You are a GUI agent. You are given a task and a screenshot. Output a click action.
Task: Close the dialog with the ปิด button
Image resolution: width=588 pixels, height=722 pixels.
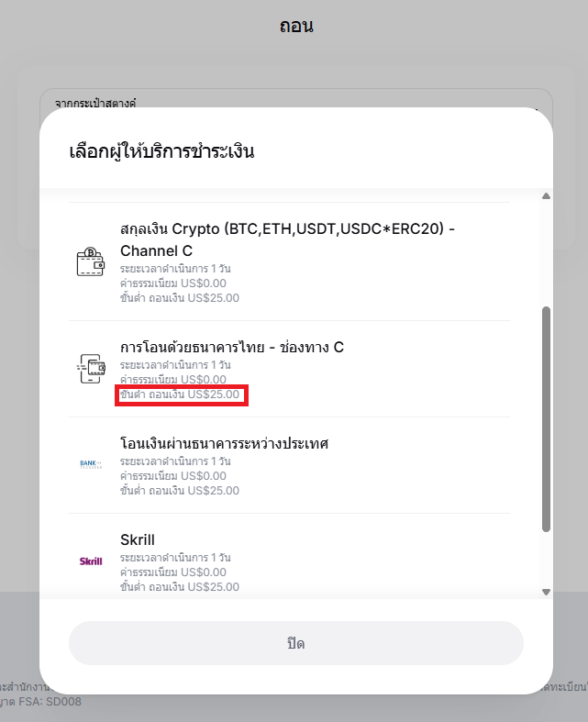point(295,643)
